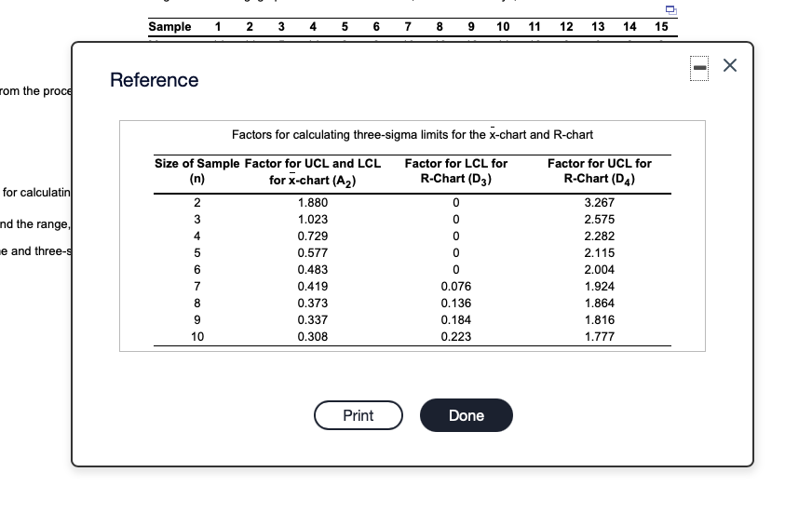This screenshot has width=812, height=513.
Task: Select the D4 value 2.115
Action: pyautogui.click(x=599, y=252)
